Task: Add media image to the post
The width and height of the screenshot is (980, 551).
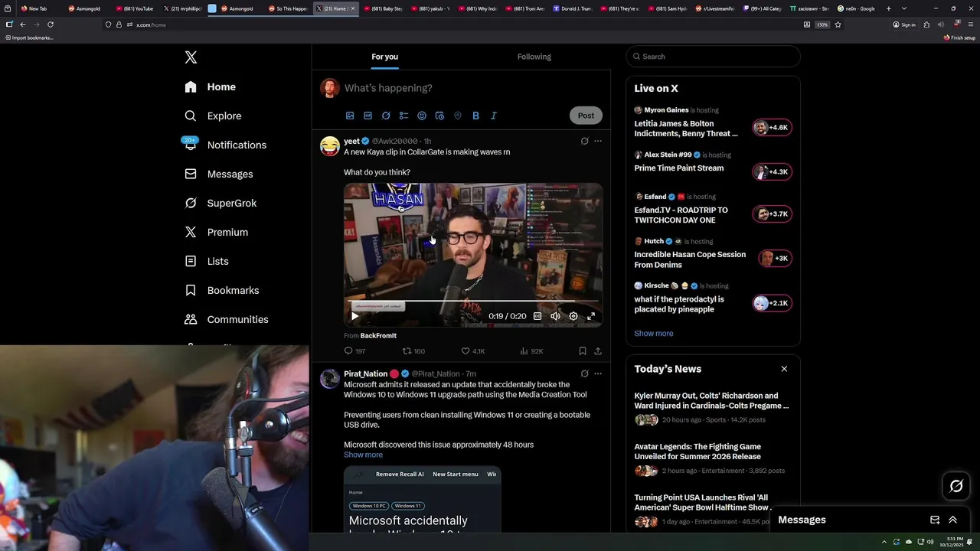Action: (x=350, y=116)
